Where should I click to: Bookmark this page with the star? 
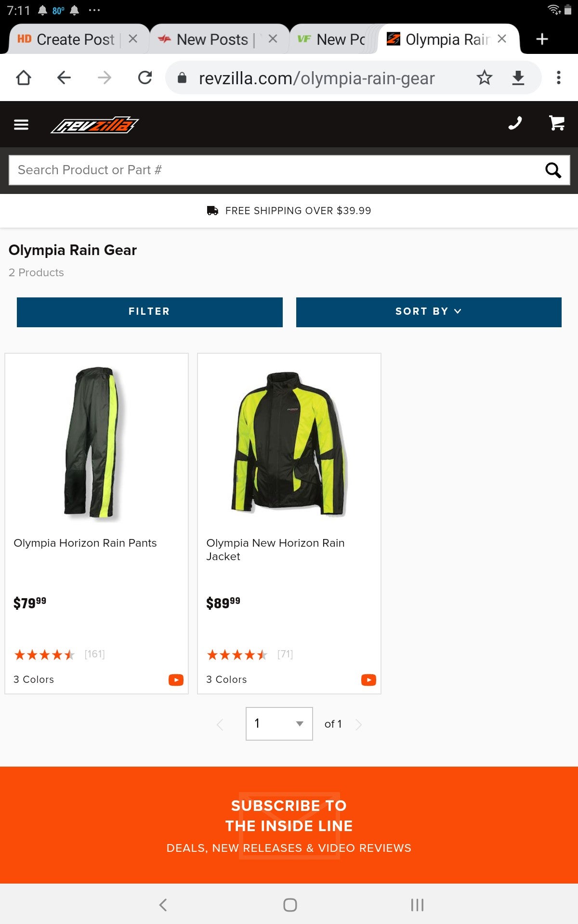(x=485, y=77)
